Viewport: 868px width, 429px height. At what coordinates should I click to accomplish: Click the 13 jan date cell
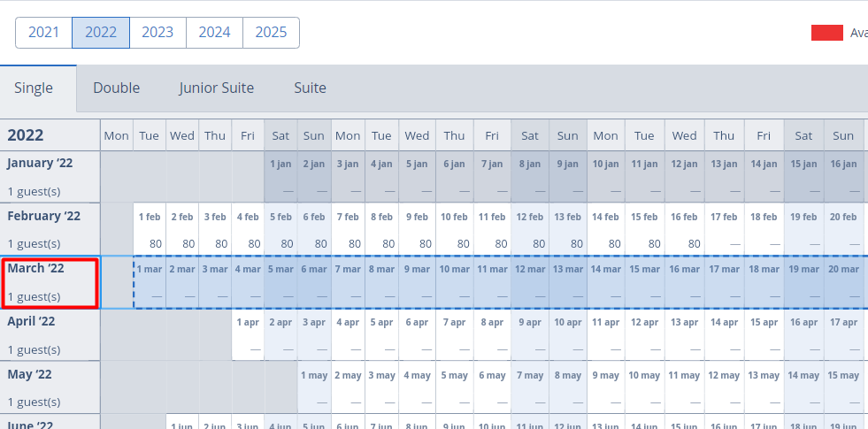coord(724,177)
